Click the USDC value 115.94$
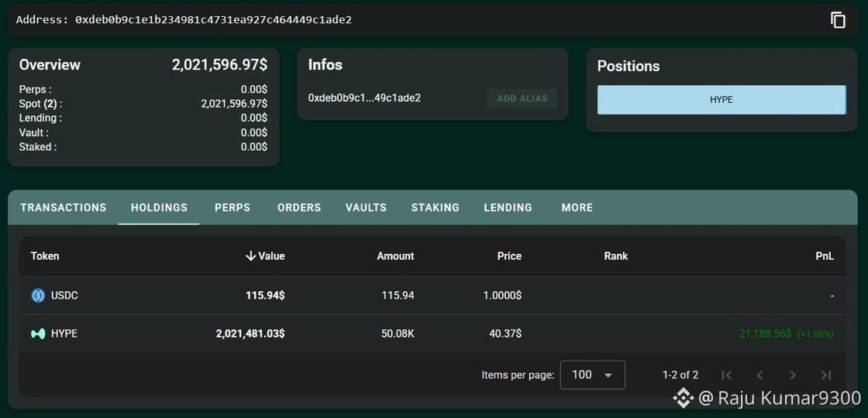868x418 pixels. tap(265, 296)
